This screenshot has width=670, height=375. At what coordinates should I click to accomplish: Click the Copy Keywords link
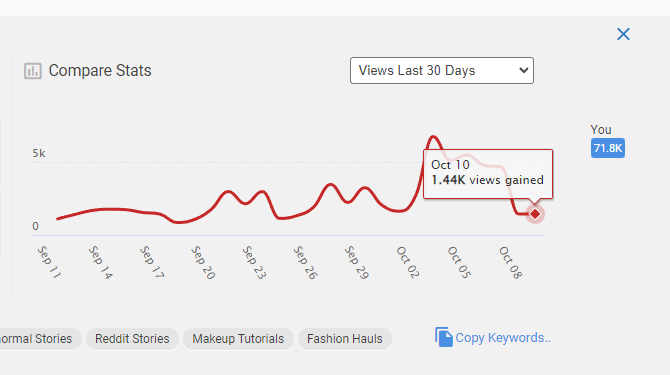coord(502,338)
